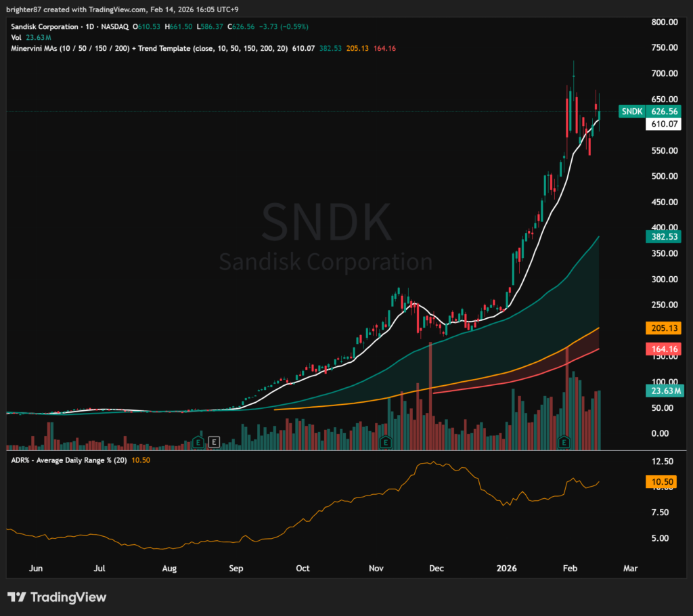
Task: Click the 2026 label on time axis
Action: click(506, 568)
